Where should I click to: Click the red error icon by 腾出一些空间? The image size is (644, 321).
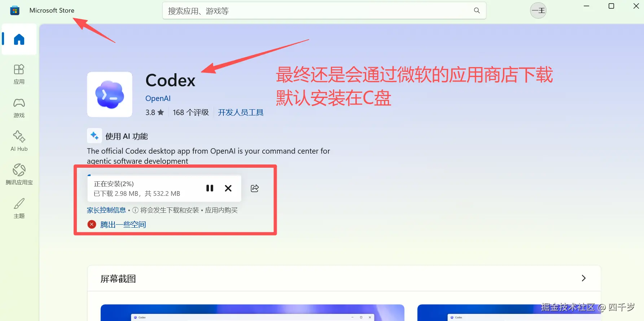[92, 224]
